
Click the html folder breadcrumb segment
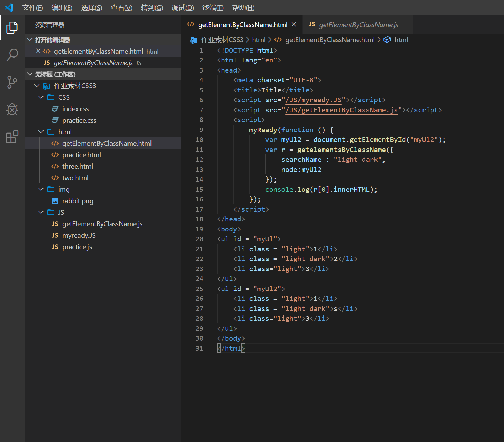[258, 40]
